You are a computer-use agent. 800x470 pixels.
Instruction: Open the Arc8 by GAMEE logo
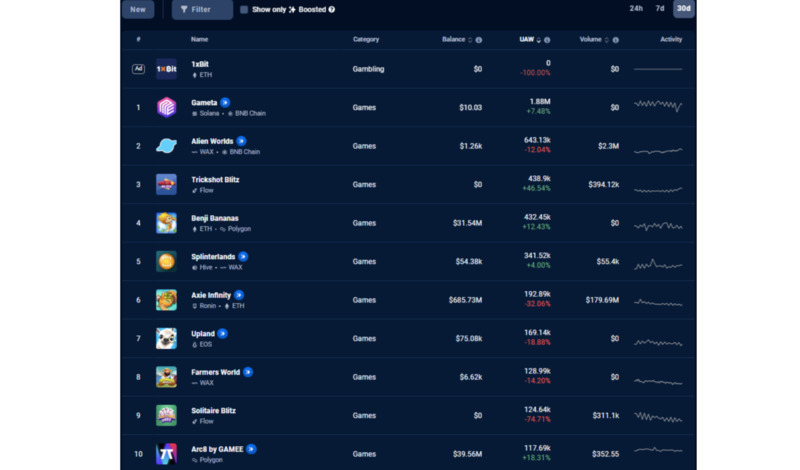pos(166,454)
